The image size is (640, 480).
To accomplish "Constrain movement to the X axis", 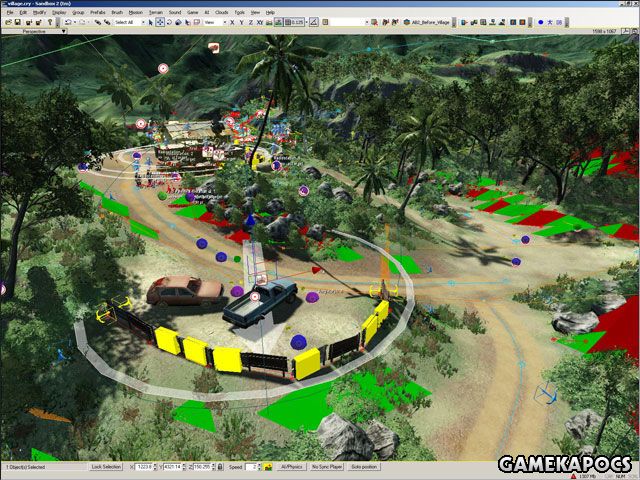I will (232, 22).
